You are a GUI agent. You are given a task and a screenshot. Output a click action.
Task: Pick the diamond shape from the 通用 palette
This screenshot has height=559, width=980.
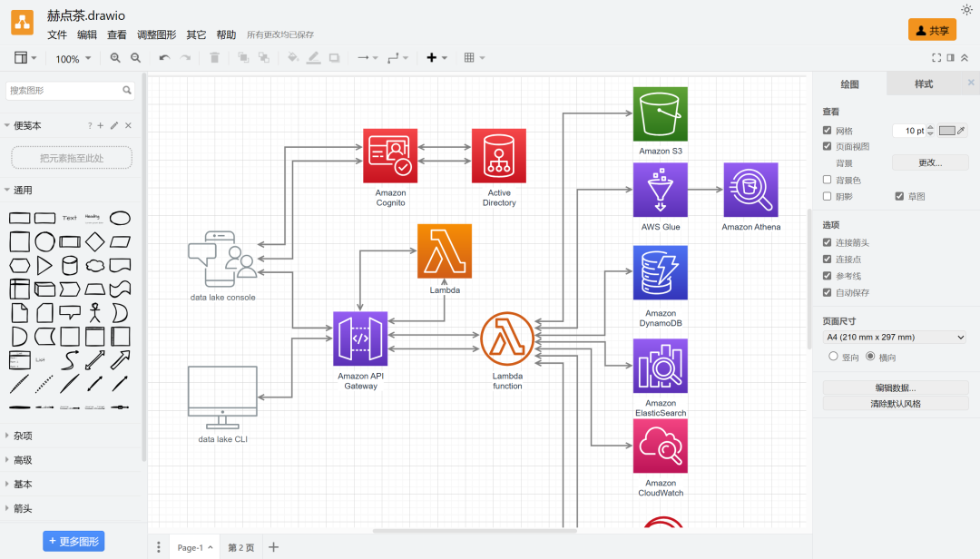(x=95, y=241)
